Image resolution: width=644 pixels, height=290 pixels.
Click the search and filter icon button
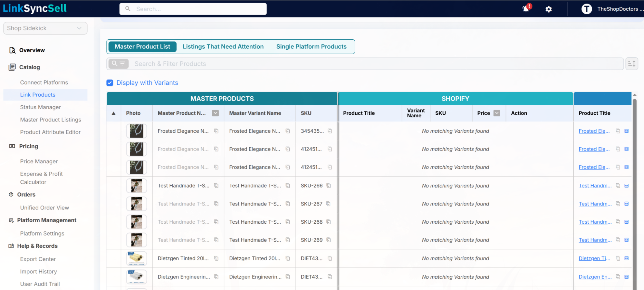click(119, 63)
